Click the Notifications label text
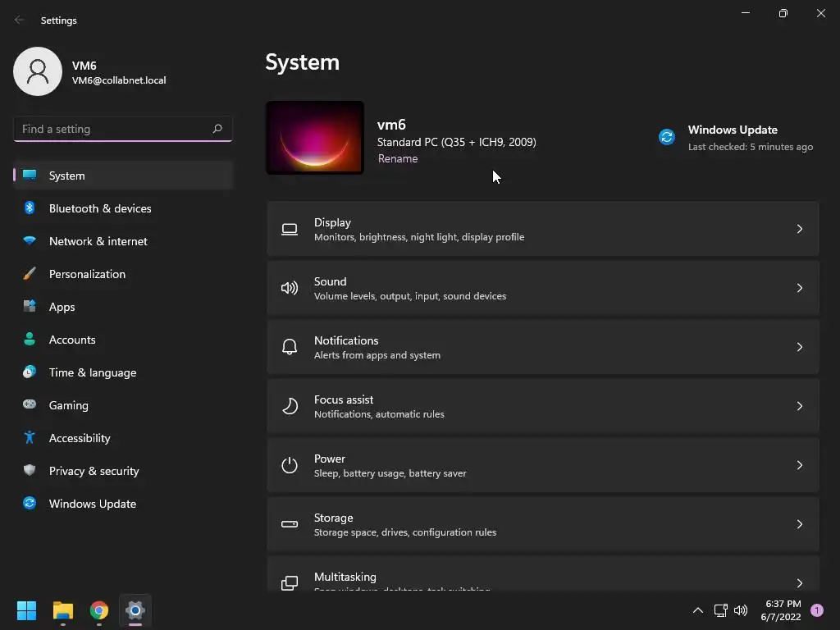840x630 pixels. (x=346, y=340)
